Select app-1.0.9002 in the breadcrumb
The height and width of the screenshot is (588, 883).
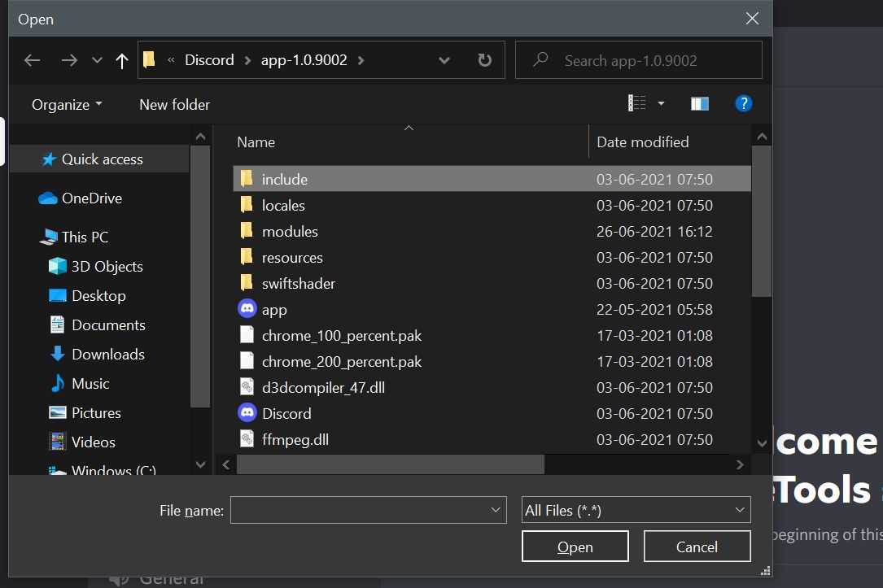pos(304,60)
